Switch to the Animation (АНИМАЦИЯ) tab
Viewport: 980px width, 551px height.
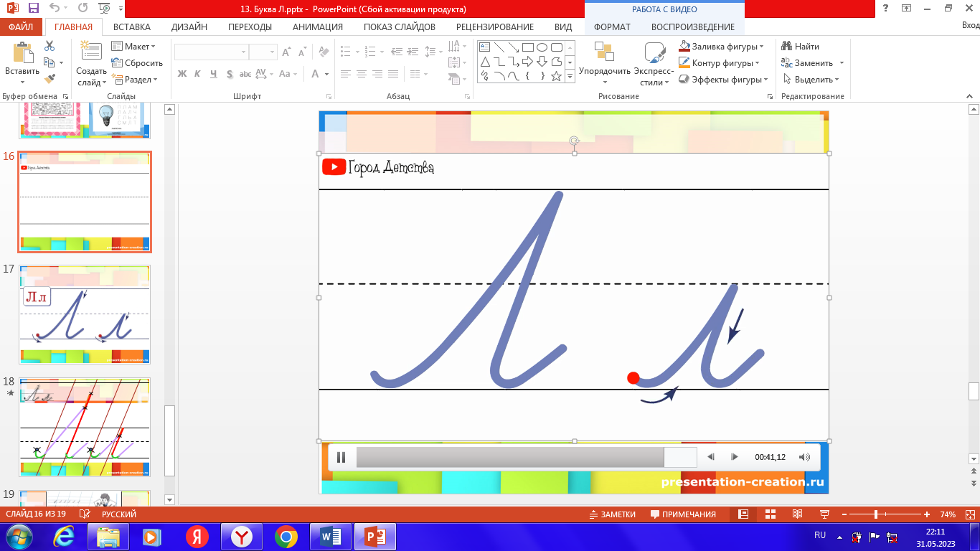[x=318, y=27]
